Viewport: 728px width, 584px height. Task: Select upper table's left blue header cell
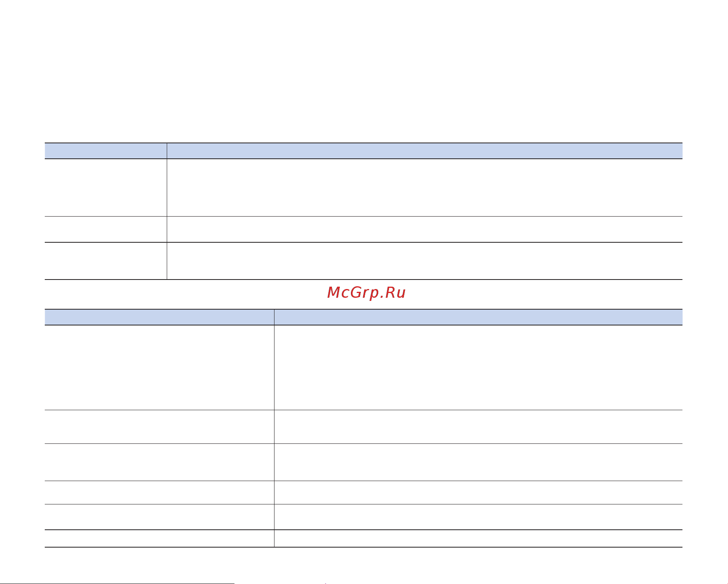[106, 151]
